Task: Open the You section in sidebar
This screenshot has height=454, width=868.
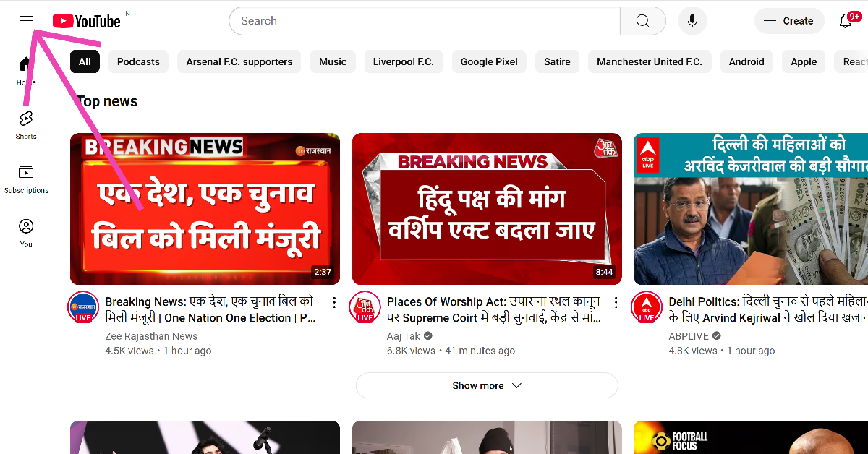Action: coord(26,233)
